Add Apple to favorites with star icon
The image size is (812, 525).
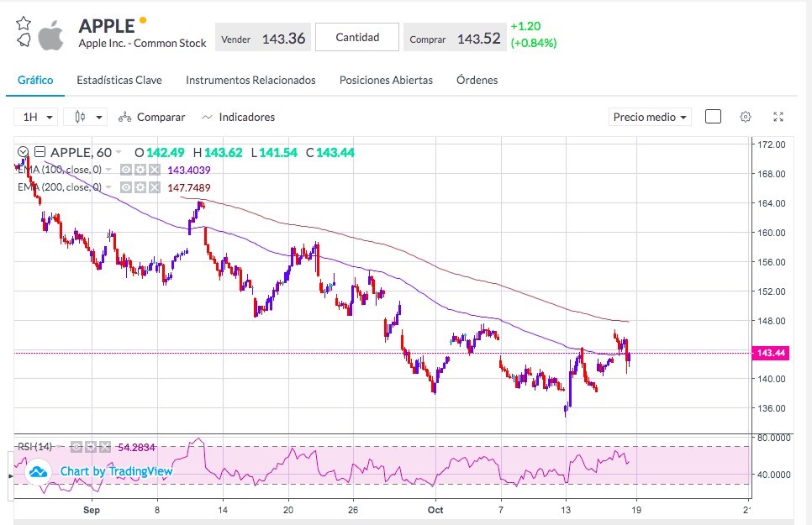pos(24,24)
